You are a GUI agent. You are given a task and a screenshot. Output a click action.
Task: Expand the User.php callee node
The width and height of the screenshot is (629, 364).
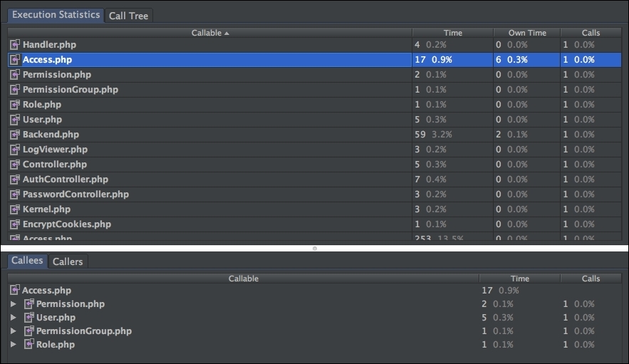coord(14,318)
